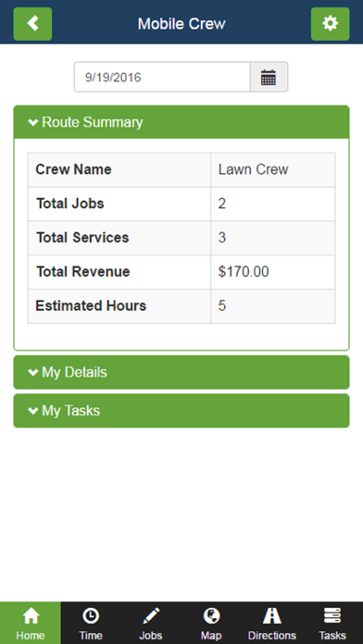Viewport: 363px width, 644px height.
Task: Expand the My Tasks section
Action: tap(181, 411)
